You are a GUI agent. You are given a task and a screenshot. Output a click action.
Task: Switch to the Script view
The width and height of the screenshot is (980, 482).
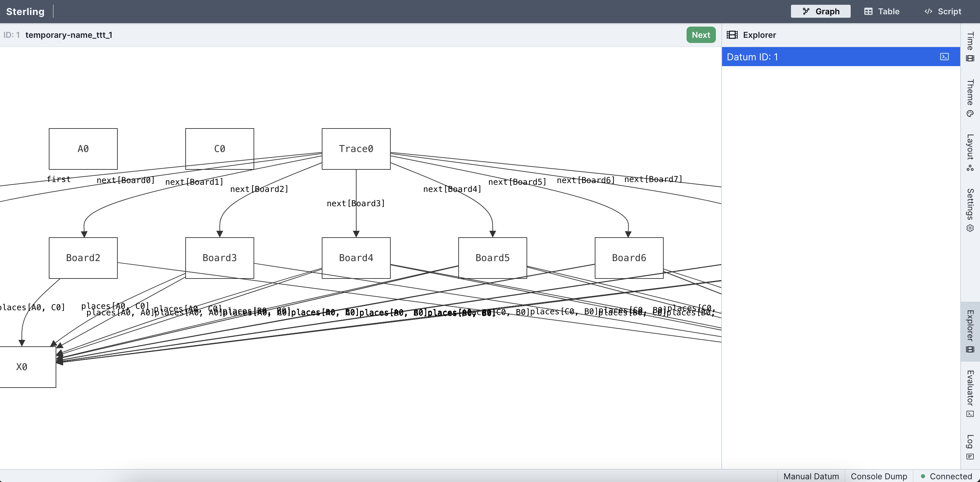[943, 11]
